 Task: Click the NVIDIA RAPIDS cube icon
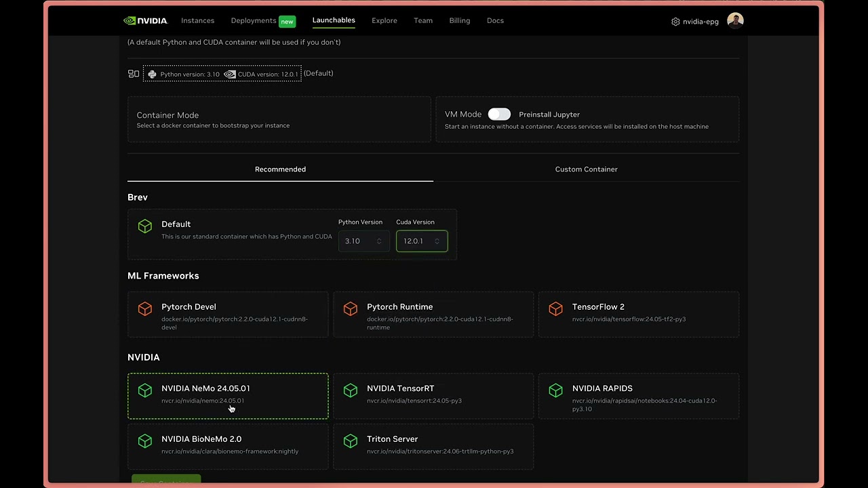[x=556, y=390]
